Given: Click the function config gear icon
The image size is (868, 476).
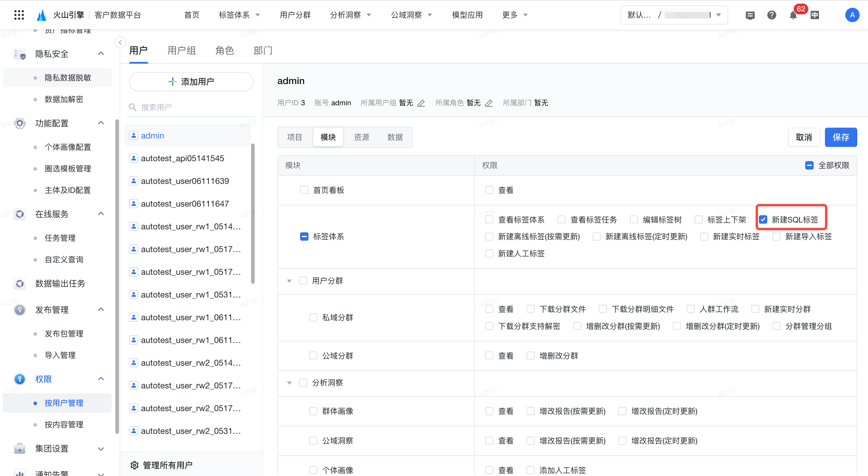Looking at the screenshot, I should pos(20,123).
